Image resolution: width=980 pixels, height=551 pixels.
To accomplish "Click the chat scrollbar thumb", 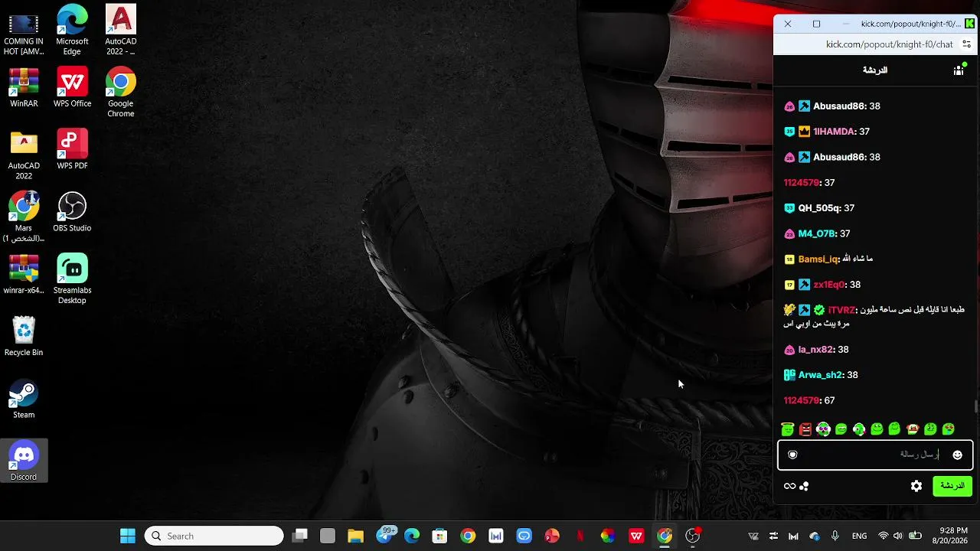I will coord(976,407).
